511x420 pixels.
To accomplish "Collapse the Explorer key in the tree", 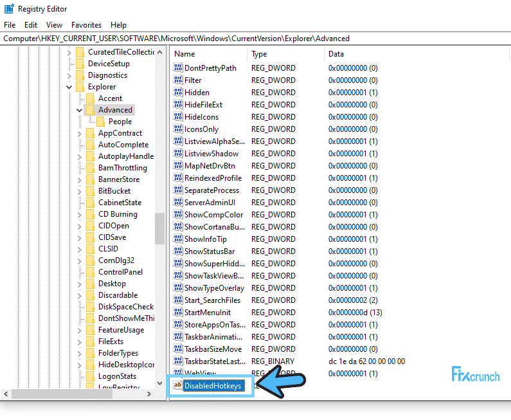I will tap(69, 87).
